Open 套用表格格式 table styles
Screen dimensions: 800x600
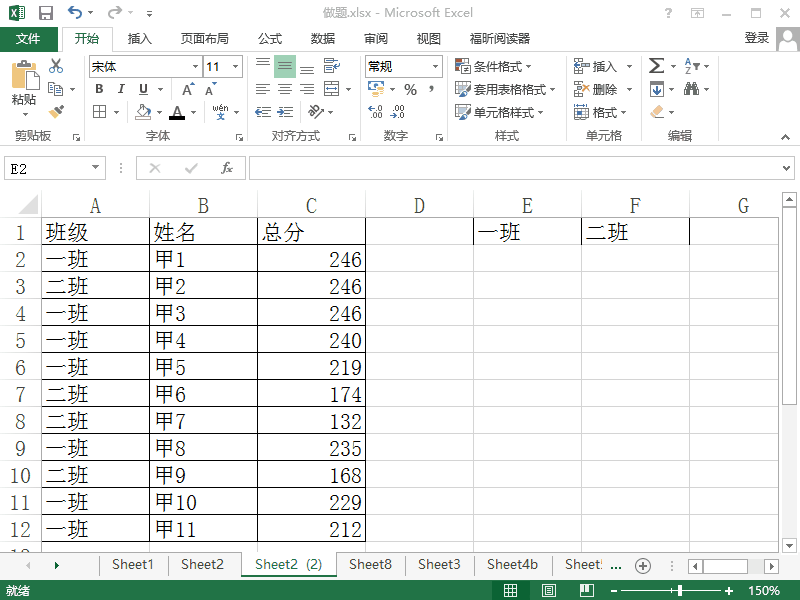(505, 89)
